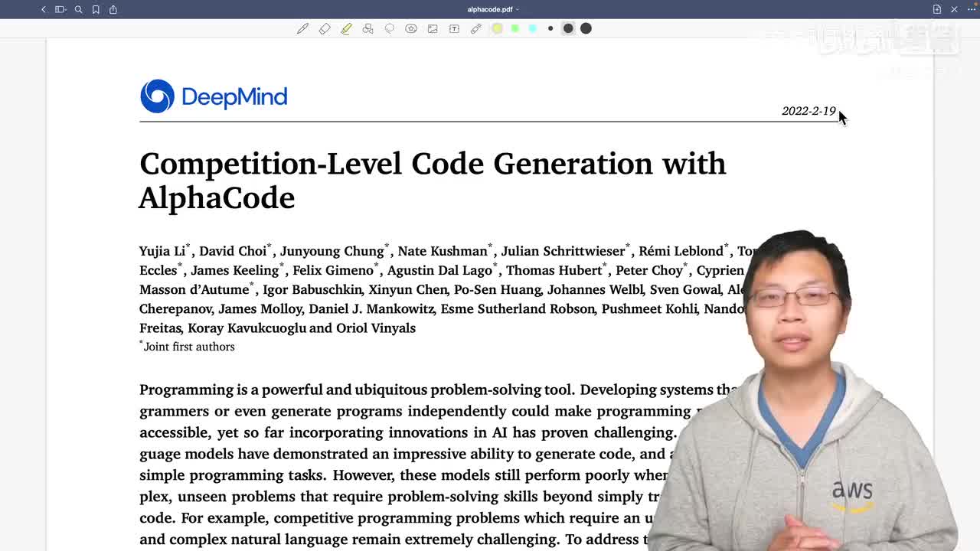
Task: Open the sidebar view options
Action: pos(60,9)
